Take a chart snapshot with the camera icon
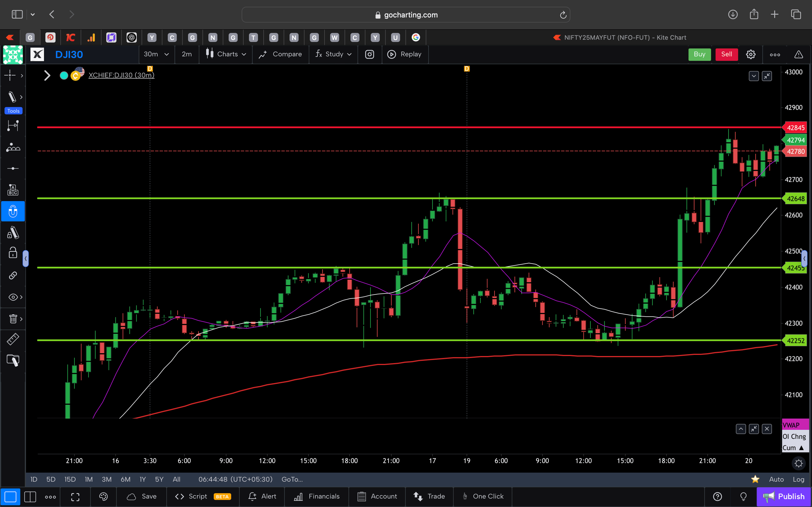The width and height of the screenshot is (812, 507). click(x=369, y=54)
